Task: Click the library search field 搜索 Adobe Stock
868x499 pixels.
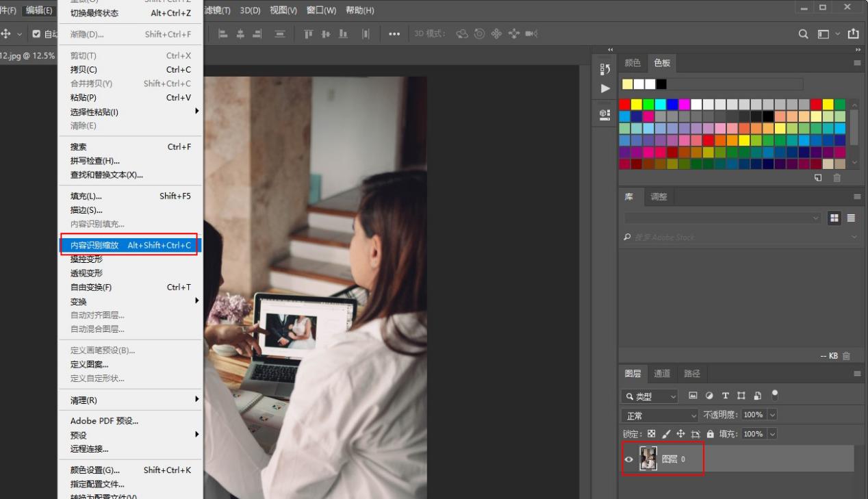Action: pos(740,237)
